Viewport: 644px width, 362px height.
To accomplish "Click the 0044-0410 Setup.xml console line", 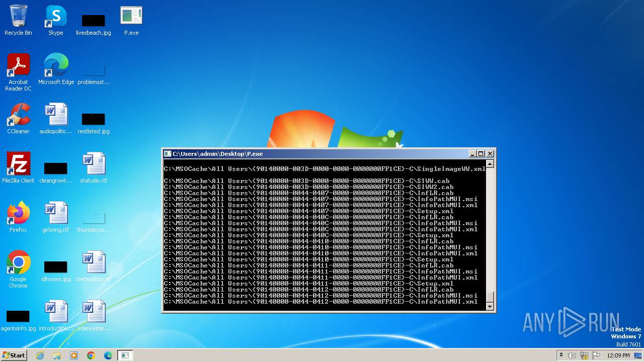I will click(x=308, y=259).
